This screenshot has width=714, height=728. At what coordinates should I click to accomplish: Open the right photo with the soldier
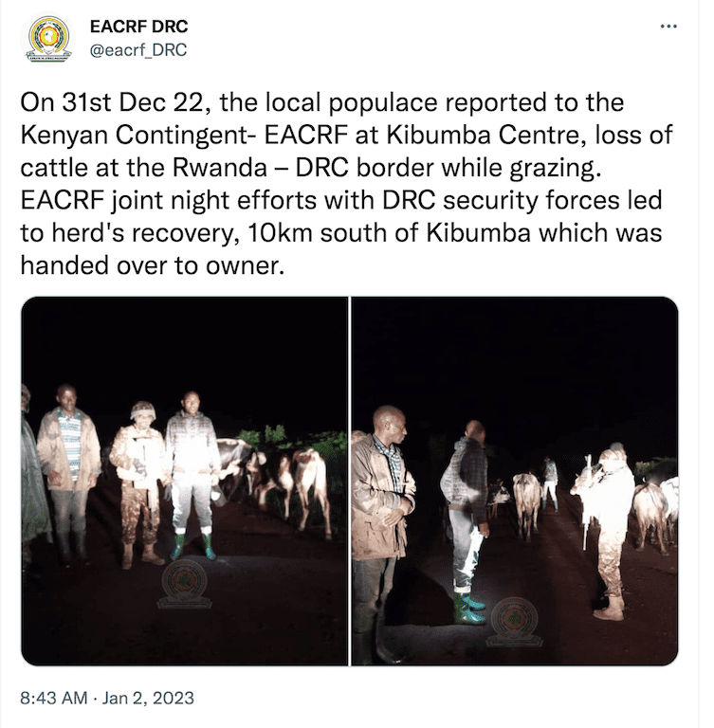pyautogui.click(x=515, y=481)
